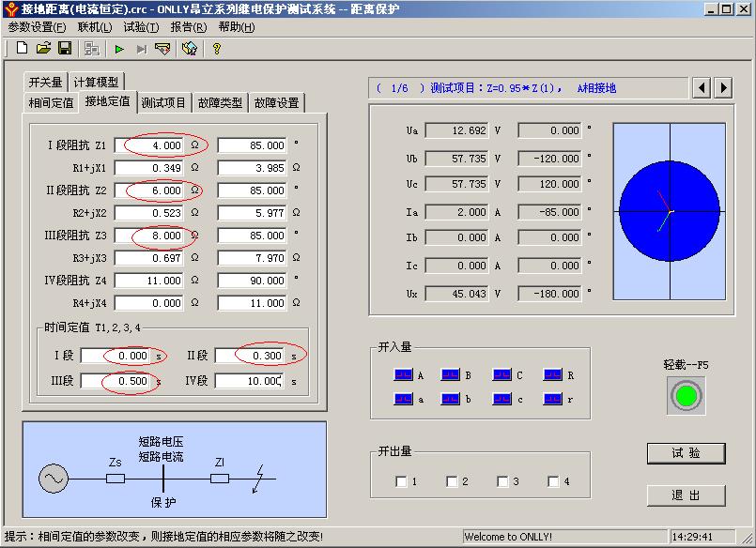Click the Save floppy disk icon
Viewport: 756px width, 548px height.
(x=65, y=48)
